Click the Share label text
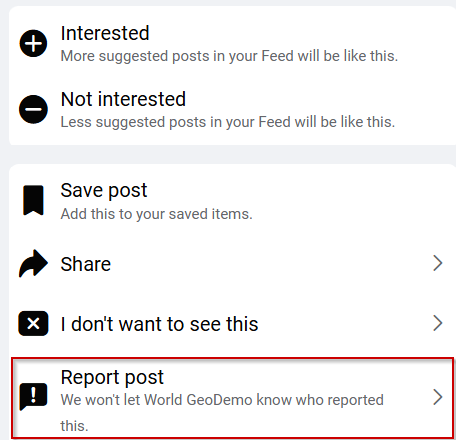 (x=86, y=264)
